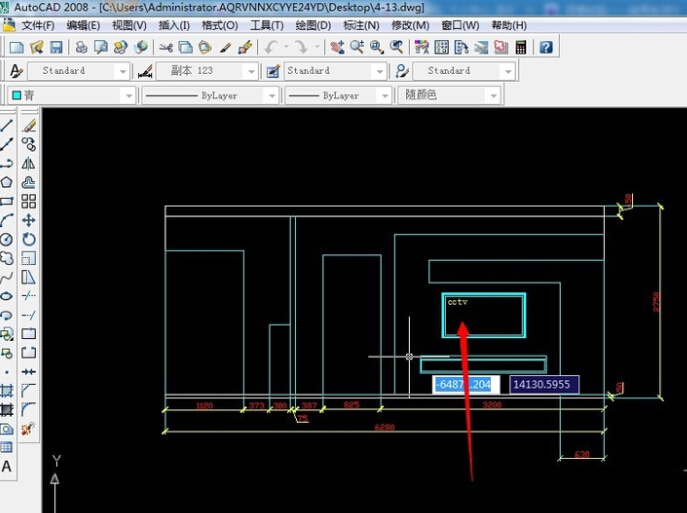Select the Explode modify tool
Image resolution: width=687 pixels, height=513 pixels.
click(29, 428)
